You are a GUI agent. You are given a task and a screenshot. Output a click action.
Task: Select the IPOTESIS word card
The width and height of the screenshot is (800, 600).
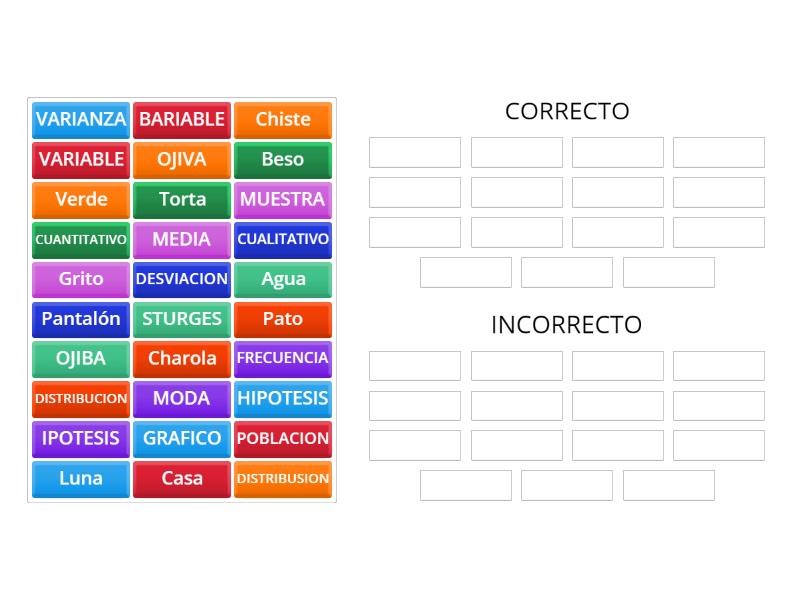tap(80, 440)
